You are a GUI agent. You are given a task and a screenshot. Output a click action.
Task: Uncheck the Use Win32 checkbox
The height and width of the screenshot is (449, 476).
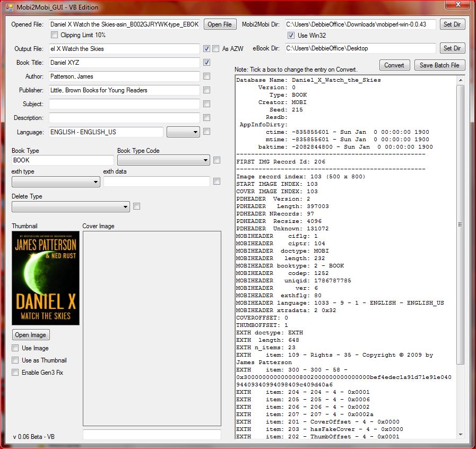[x=291, y=36]
